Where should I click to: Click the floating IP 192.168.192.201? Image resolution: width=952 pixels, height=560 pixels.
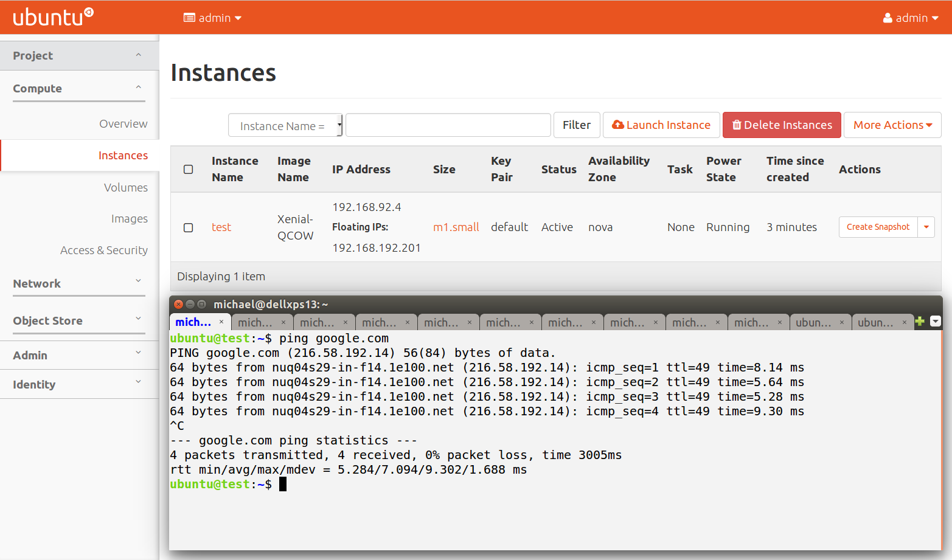[377, 247]
